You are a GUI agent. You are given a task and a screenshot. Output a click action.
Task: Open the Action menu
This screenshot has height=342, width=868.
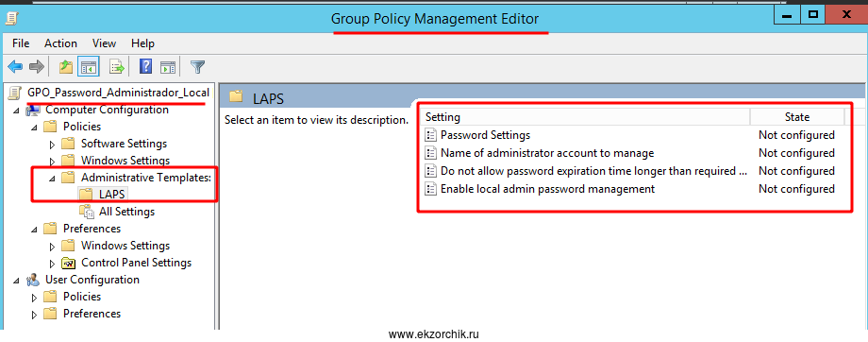point(61,43)
